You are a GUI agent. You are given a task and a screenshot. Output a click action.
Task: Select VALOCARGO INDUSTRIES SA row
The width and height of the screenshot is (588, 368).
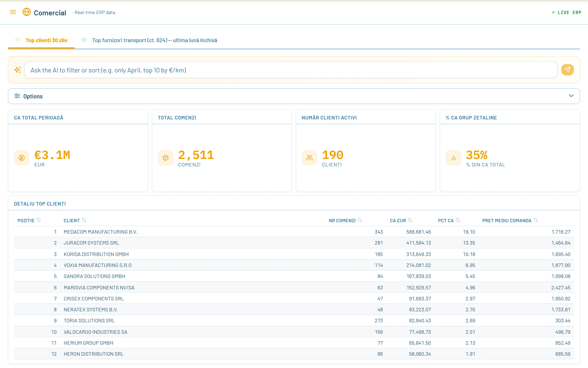coord(294,332)
